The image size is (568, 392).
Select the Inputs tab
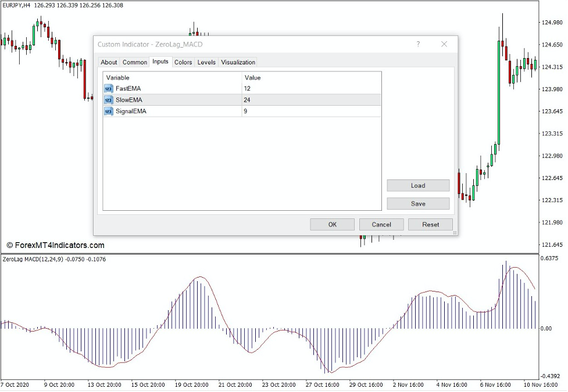pyautogui.click(x=160, y=62)
